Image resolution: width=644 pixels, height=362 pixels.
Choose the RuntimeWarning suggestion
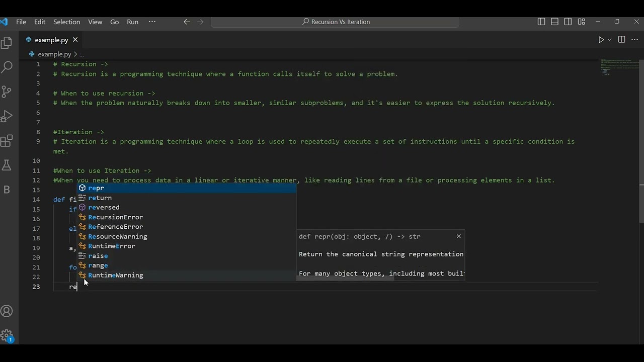(186, 275)
